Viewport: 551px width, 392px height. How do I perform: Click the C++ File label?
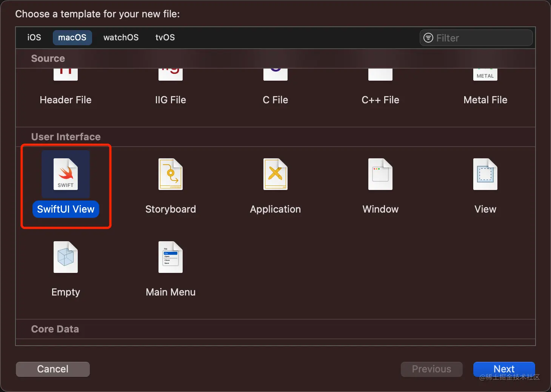380,100
